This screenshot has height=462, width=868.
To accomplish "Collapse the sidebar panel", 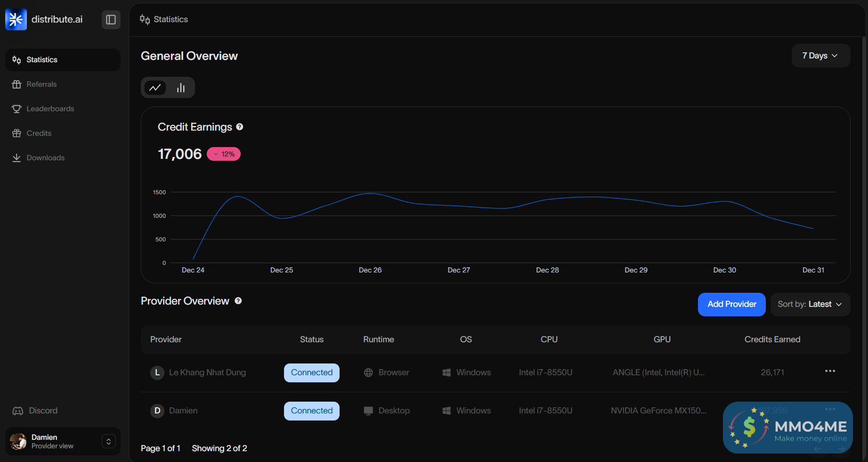I will coord(111,19).
